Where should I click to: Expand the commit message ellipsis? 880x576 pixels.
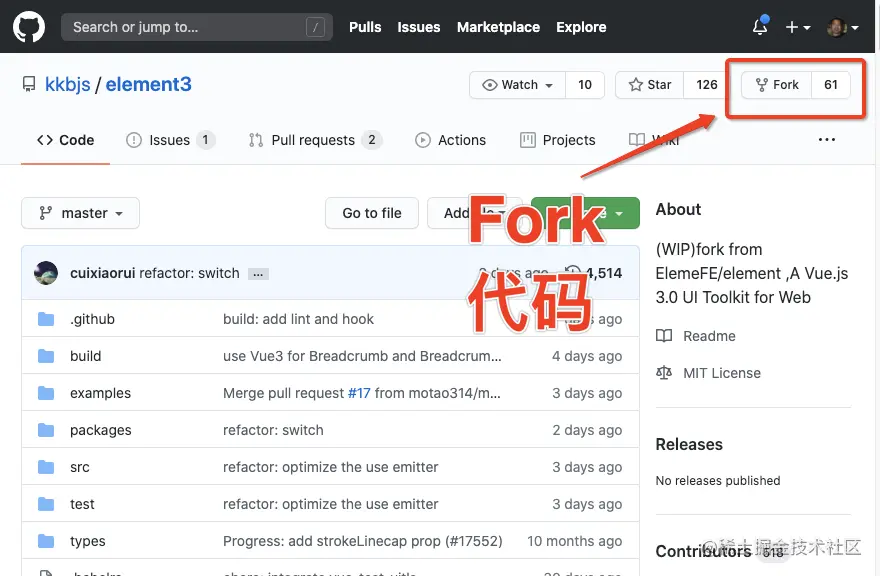pyautogui.click(x=258, y=274)
